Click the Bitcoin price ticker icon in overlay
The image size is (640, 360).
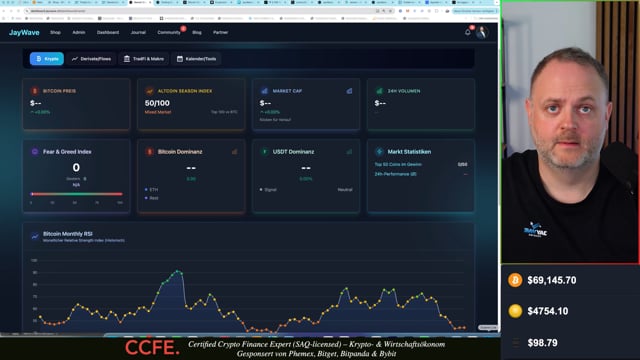[x=515, y=280]
